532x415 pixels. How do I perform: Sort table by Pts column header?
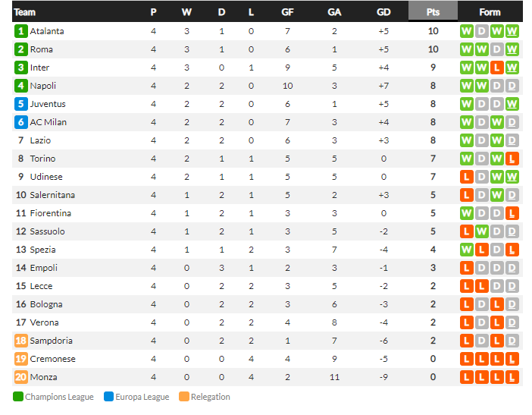(433, 12)
